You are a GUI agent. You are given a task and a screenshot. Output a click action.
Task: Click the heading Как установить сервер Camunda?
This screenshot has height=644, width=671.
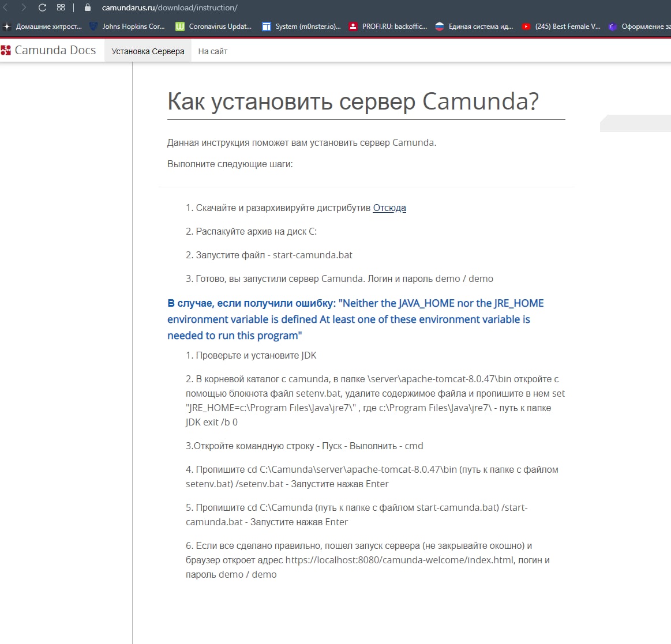pos(353,101)
